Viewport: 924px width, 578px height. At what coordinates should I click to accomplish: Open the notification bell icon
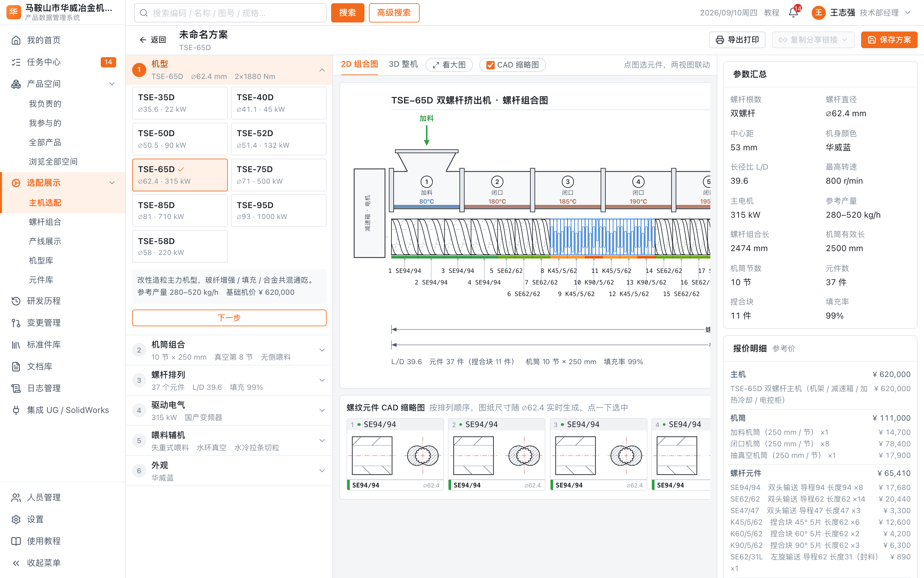[x=793, y=13]
